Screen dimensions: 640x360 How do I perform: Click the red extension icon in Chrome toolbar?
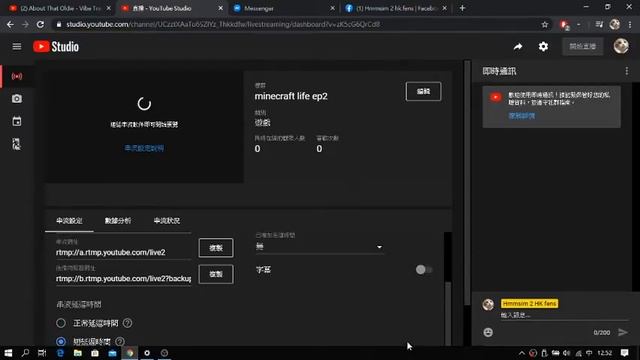[x=564, y=25]
